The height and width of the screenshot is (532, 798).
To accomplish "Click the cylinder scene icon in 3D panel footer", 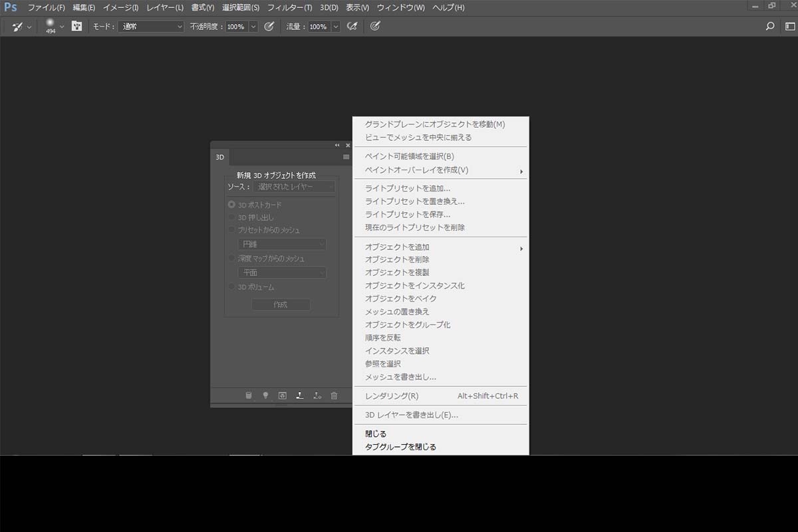I will [249, 395].
